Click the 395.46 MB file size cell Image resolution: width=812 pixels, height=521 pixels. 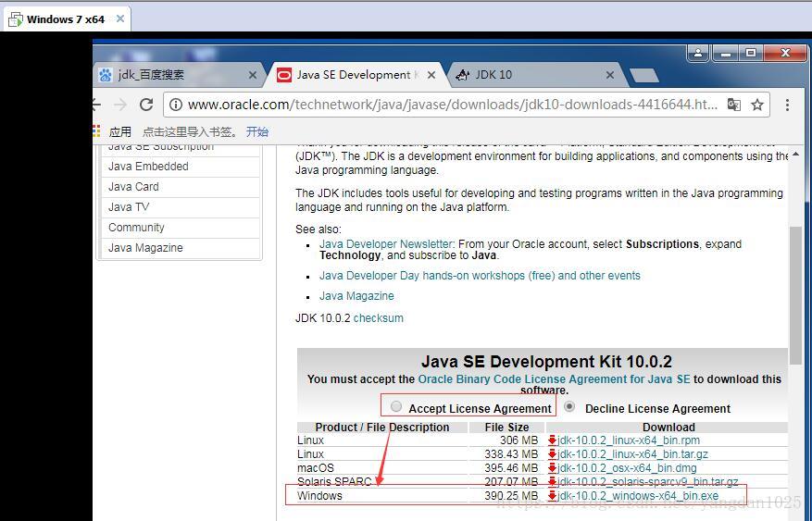tap(510, 468)
